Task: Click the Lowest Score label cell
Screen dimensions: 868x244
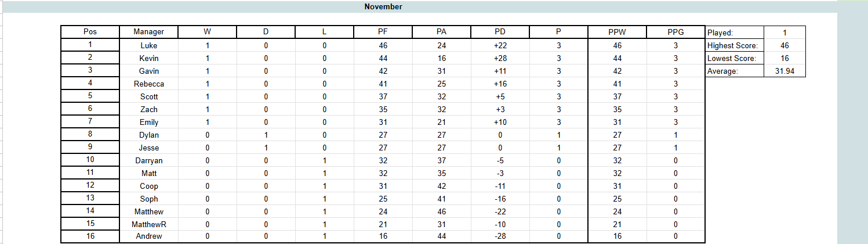Action: coord(735,58)
